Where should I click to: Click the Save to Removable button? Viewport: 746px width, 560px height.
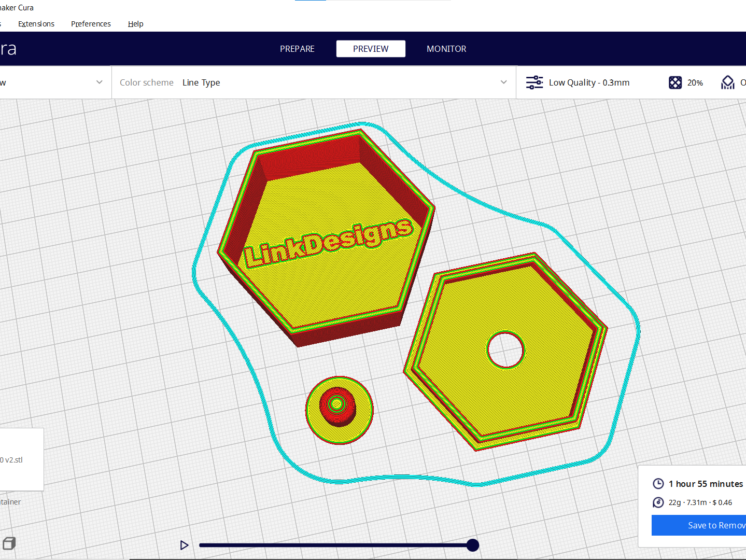coord(699,525)
